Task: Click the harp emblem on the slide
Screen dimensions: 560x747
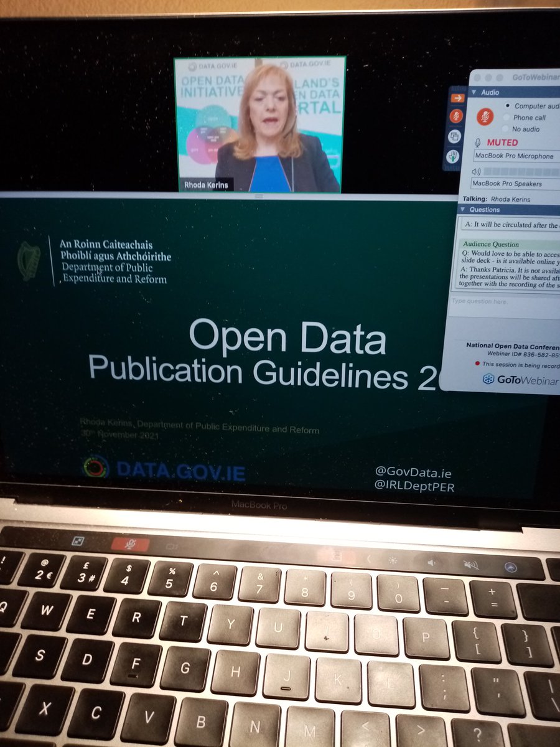Action: coord(28,261)
